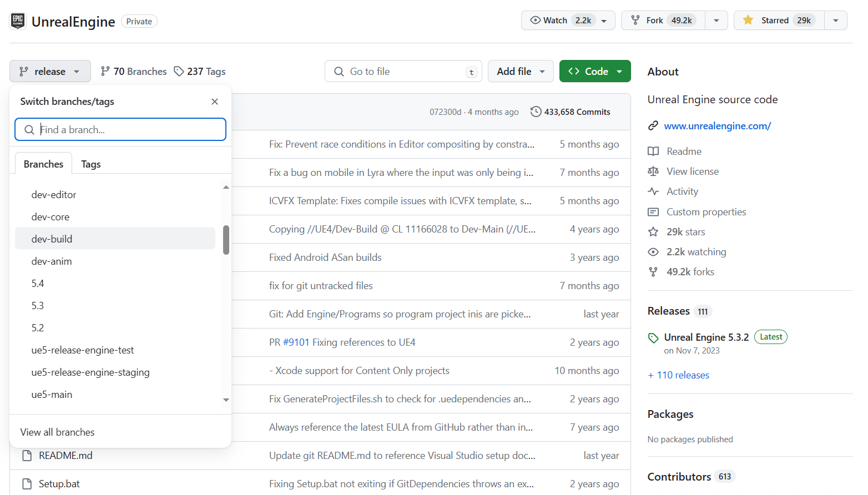Open commit 'fix for git untracked files'
Image resolution: width=868 pixels, height=495 pixels.
tap(321, 286)
